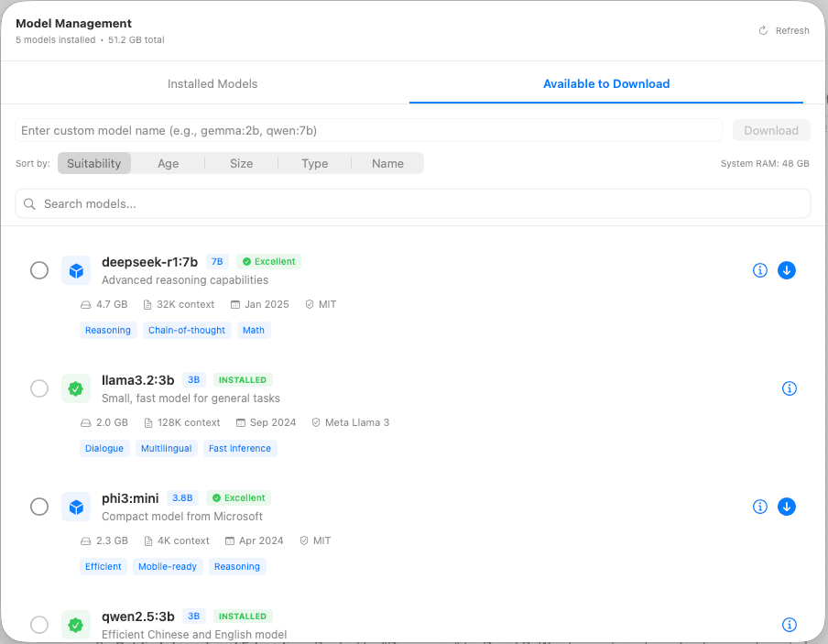Click the Apr 2024 date label
This screenshot has width=828, height=644.
tap(255, 540)
